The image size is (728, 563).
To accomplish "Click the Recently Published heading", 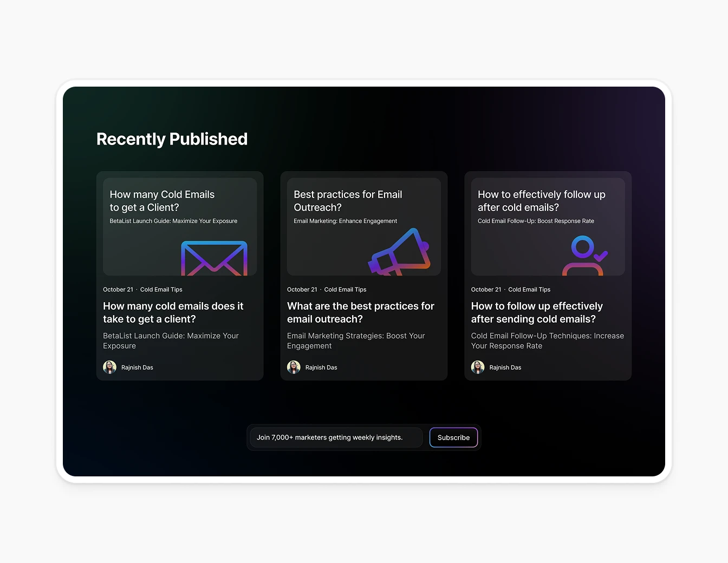I will tap(172, 139).
